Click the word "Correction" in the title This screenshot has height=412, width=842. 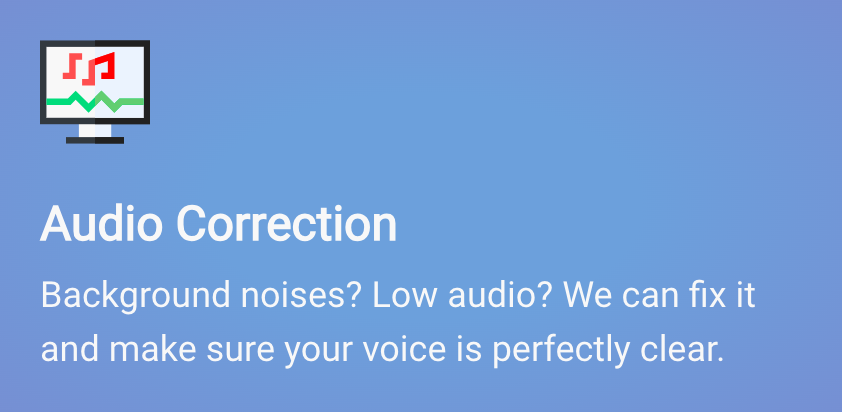[x=287, y=224]
